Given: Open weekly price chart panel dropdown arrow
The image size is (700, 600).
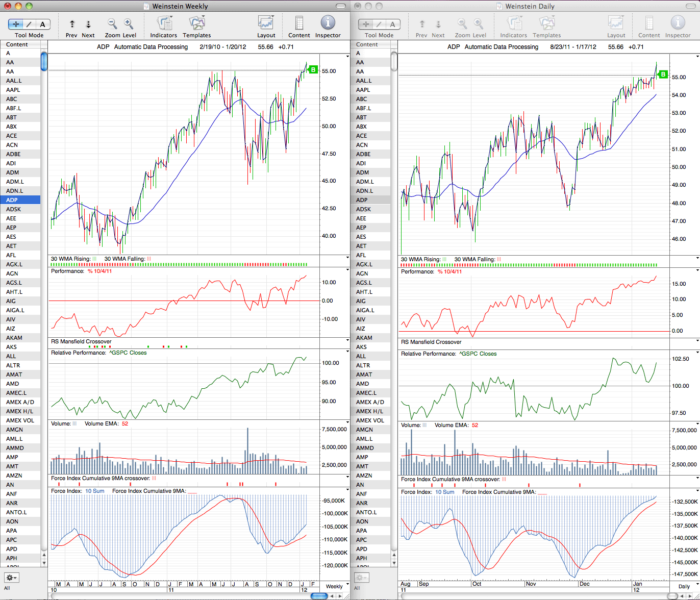Looking at the screenshot, I should (348, 56).
